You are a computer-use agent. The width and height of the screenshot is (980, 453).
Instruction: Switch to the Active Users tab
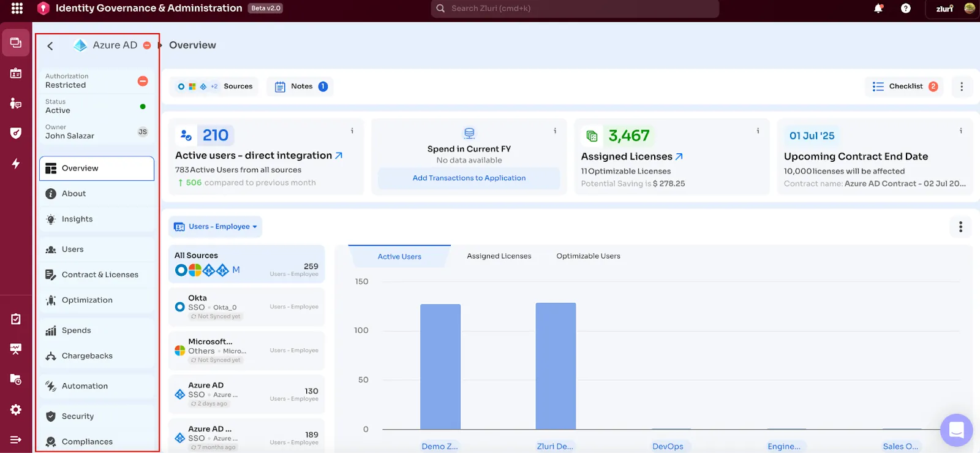pyautogui.click(x=399, y=256)
